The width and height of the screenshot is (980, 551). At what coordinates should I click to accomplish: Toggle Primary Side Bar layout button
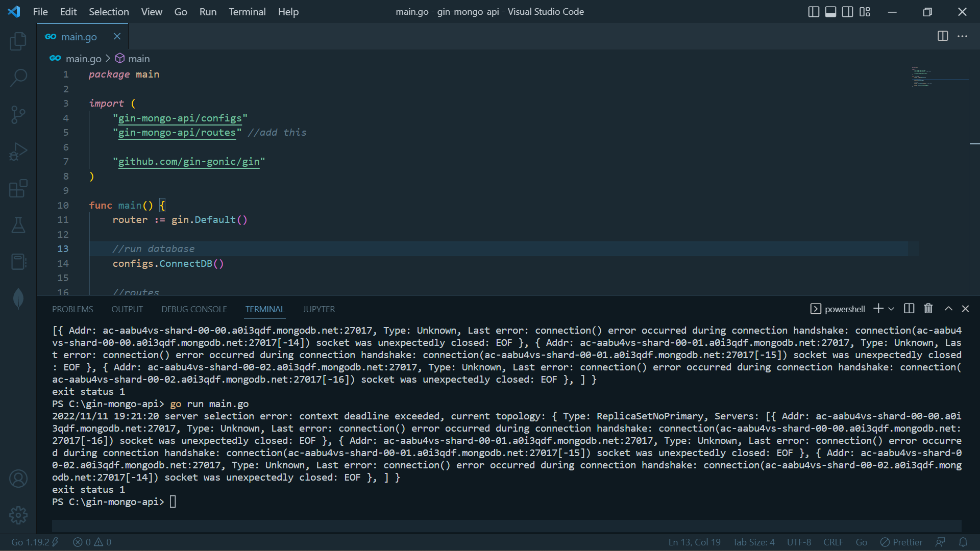(814, 12)
